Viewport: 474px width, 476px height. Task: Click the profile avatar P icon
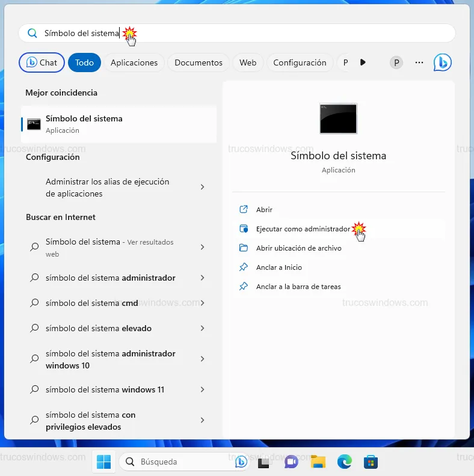click(x=396, y=63)
